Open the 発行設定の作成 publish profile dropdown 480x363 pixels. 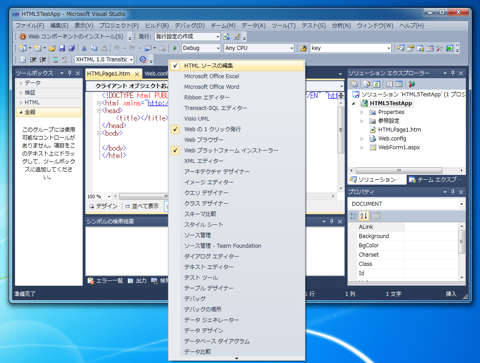pos(218,37)
